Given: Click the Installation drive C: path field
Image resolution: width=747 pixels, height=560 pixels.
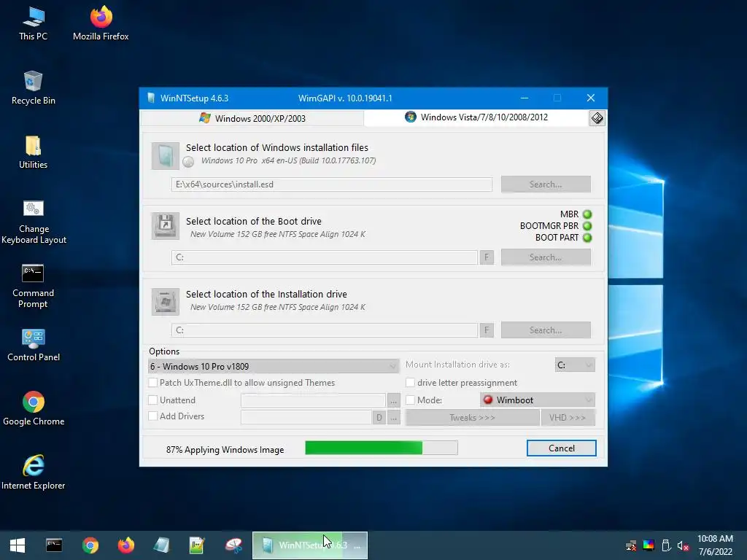Looking at the screenshot, I should click(325, 330).
